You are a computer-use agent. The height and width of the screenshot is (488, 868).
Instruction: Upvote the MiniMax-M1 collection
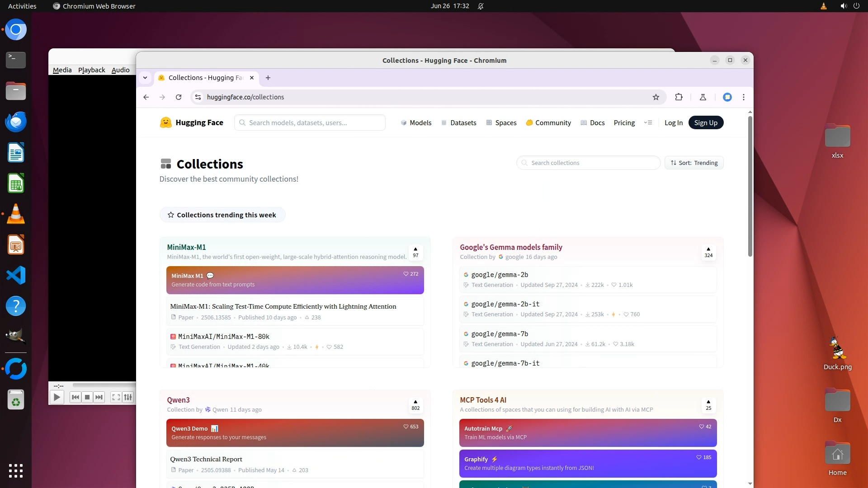pyautogui.click(x=415, y=252)
